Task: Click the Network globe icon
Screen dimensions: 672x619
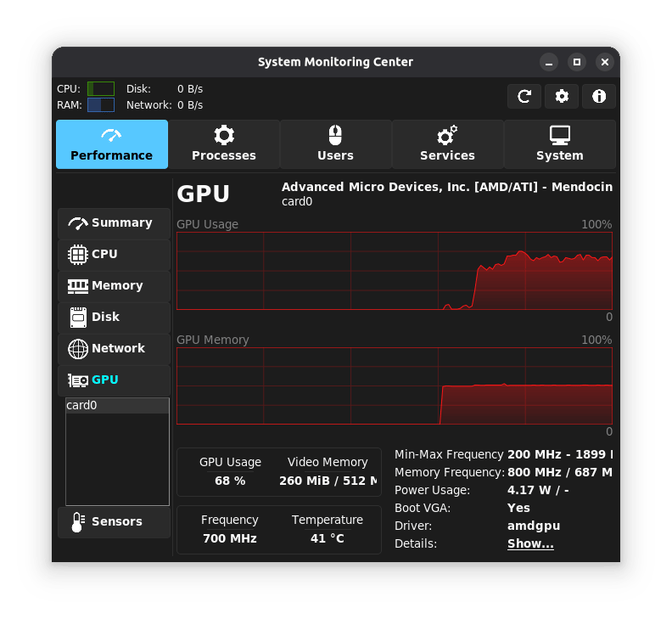Action: click(x=78, y=349)
